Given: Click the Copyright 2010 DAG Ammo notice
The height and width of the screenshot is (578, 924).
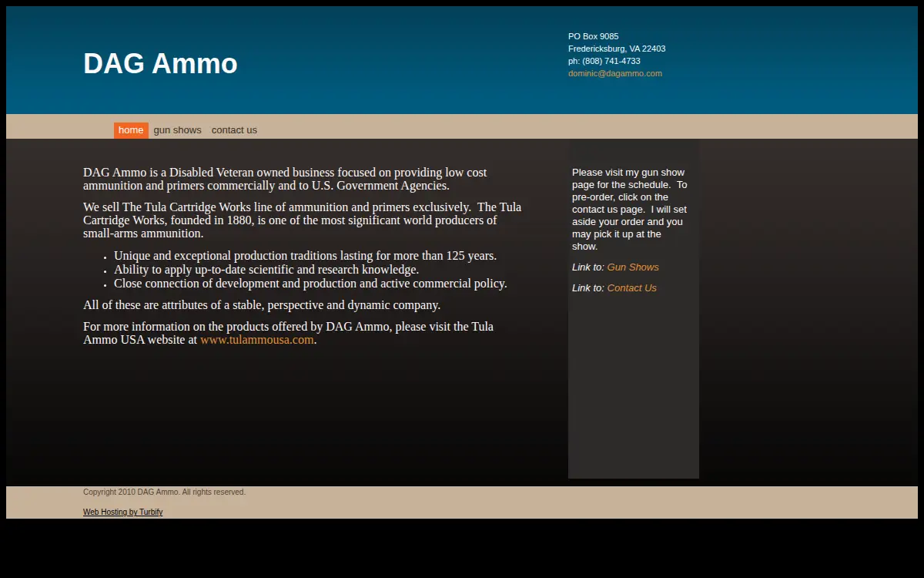Looking at the screenshot, I should coord(164,492).
